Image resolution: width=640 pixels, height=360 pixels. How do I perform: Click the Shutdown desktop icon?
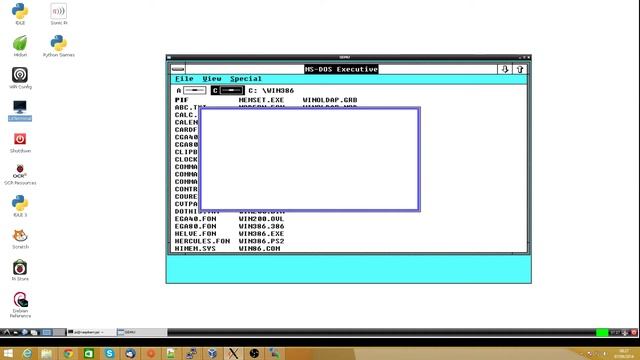(x=20, y=142)
